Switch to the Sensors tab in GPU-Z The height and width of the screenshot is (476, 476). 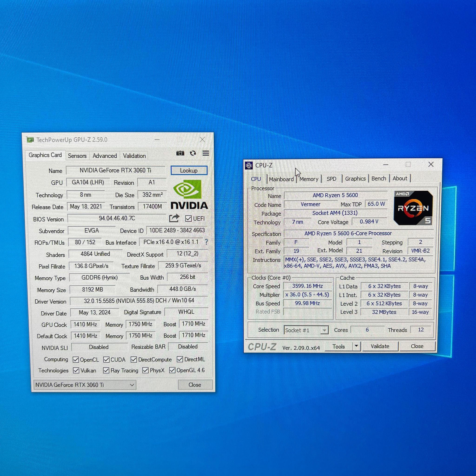[77, 156]
